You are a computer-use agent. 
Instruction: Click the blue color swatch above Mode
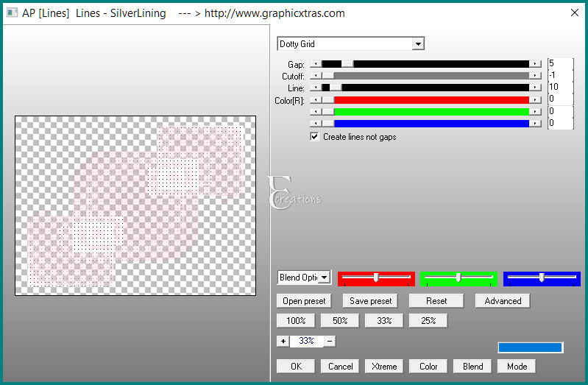[x=531, y=347]
